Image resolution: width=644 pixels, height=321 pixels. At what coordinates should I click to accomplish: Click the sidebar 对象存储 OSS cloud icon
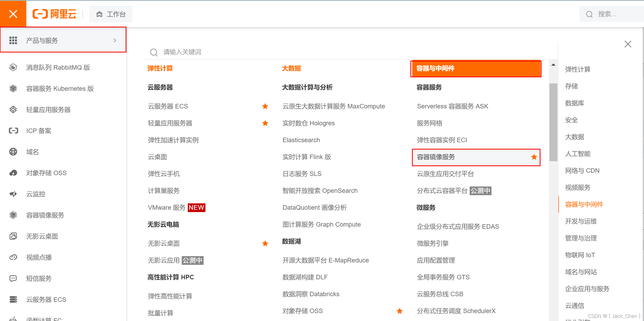tap(13, 173)
